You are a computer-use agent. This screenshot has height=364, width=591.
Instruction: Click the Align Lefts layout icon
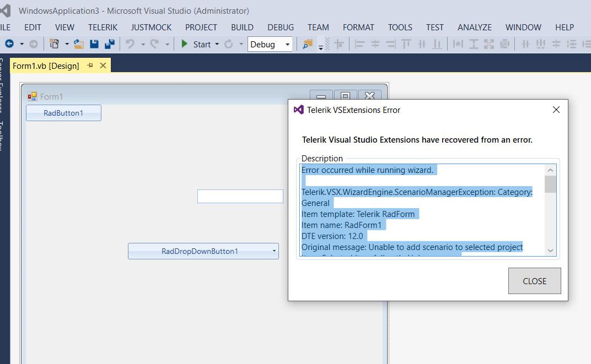pos(359,44)
